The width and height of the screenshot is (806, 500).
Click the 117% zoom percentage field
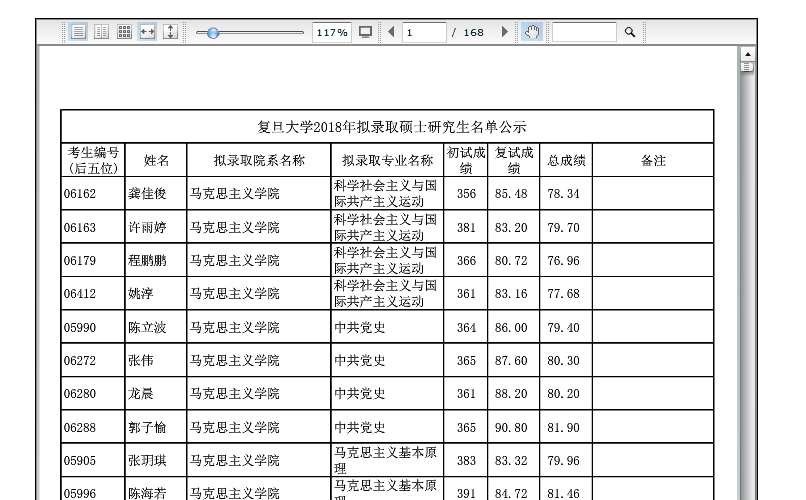tap(331, 33)
